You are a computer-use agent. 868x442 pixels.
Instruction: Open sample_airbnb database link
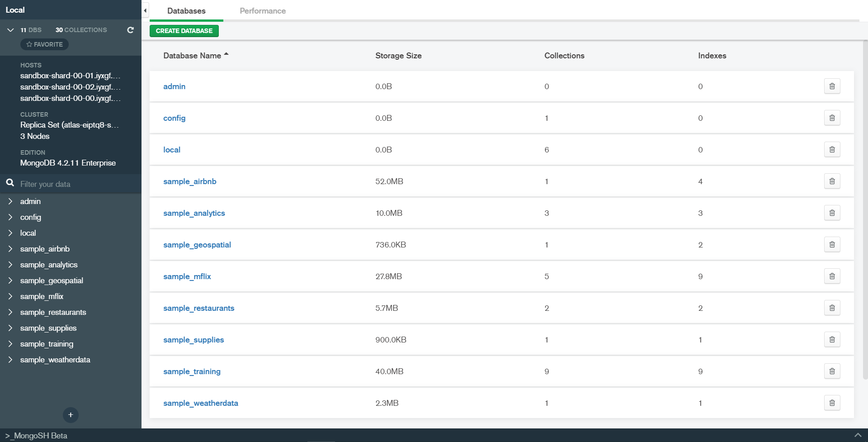click(189, 181)
